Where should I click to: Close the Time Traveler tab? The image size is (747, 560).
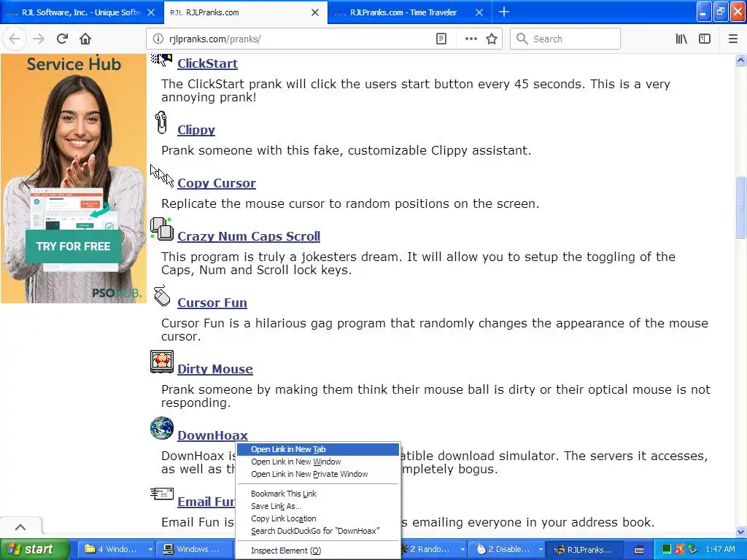479,12
